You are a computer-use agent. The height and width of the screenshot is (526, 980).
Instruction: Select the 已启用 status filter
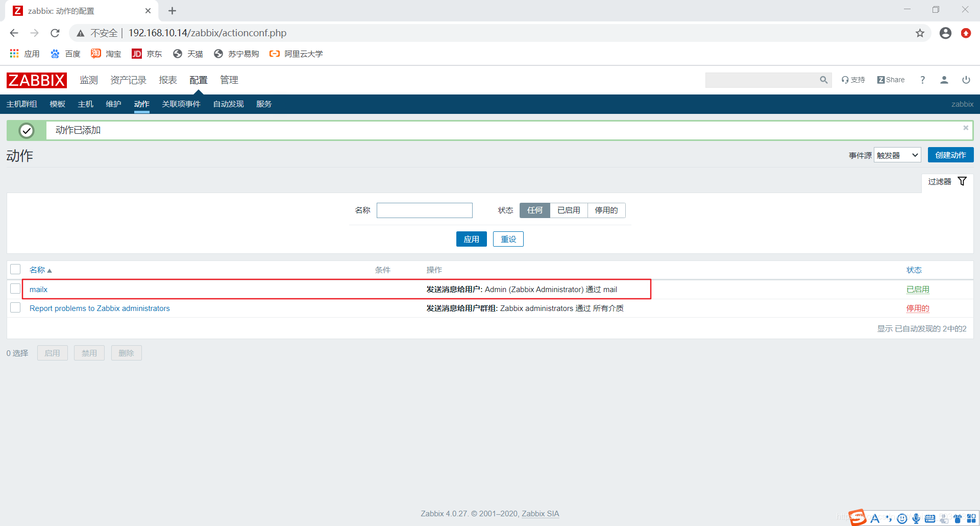coord(569,210)
